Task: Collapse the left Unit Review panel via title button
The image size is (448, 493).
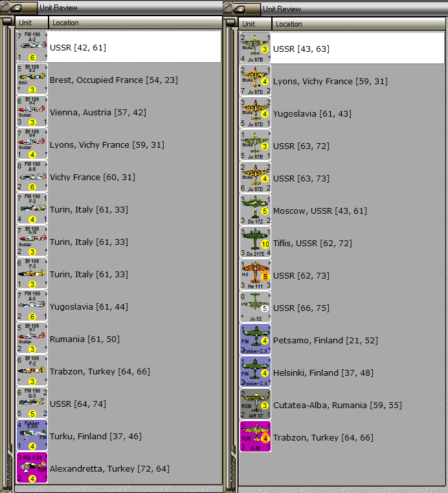Action: (x=16, y=8)
